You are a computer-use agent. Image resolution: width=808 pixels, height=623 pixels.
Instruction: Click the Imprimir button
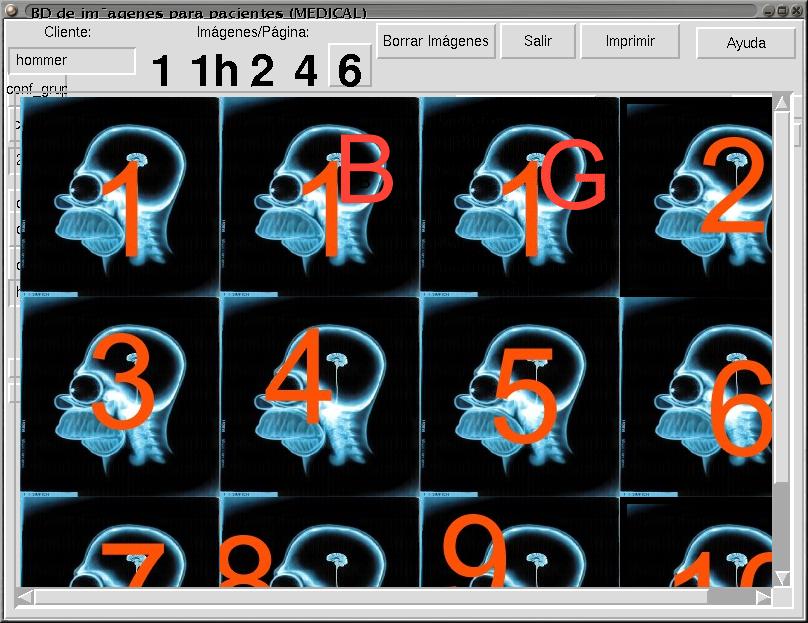tap(630, 41)
